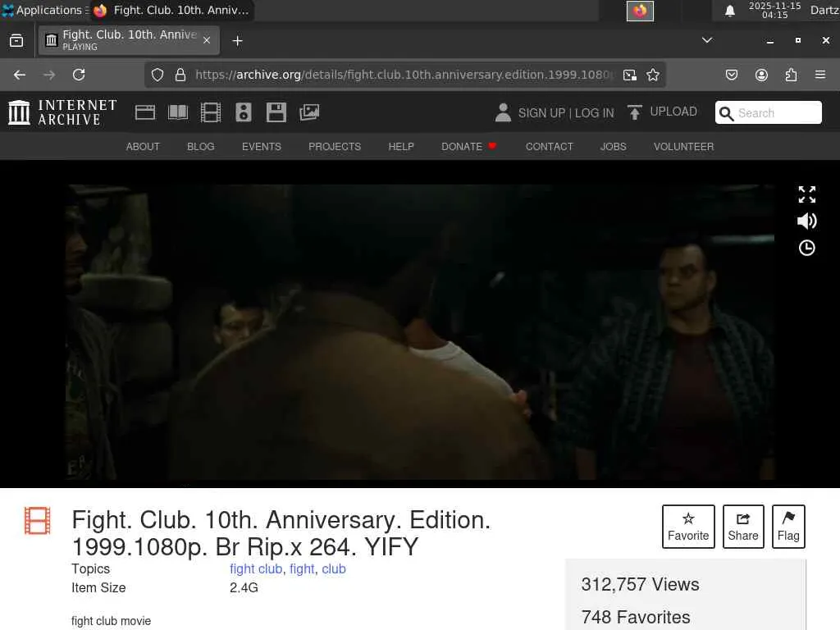This screenshot has height=630, width=840.
Task: Expand the list all tabs chevron
Action: click(707, 40)
